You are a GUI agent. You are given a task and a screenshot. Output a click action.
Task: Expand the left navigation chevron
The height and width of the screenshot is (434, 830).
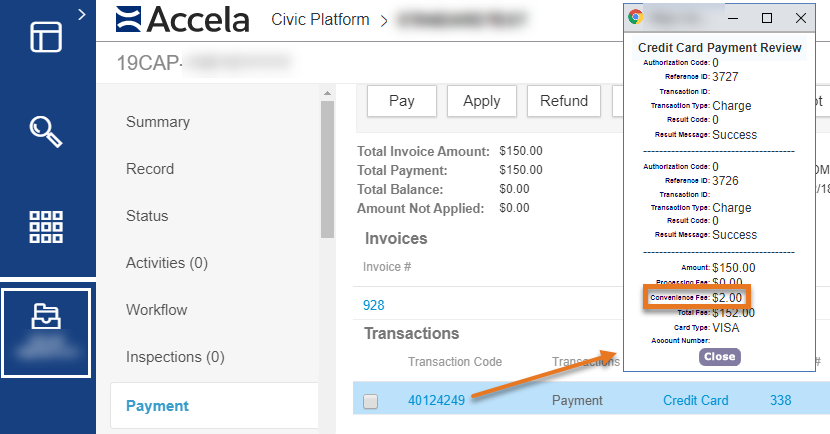[81, 12]
